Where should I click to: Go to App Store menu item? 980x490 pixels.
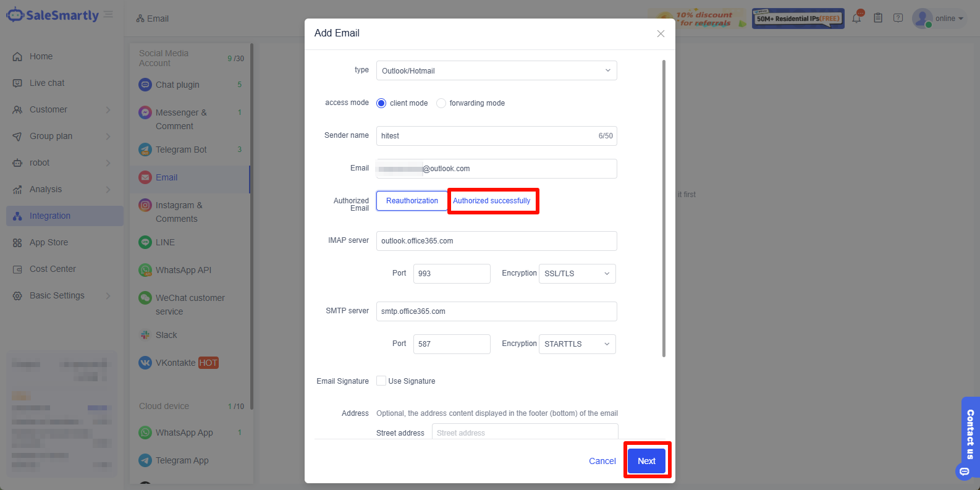tap(49, 242)
